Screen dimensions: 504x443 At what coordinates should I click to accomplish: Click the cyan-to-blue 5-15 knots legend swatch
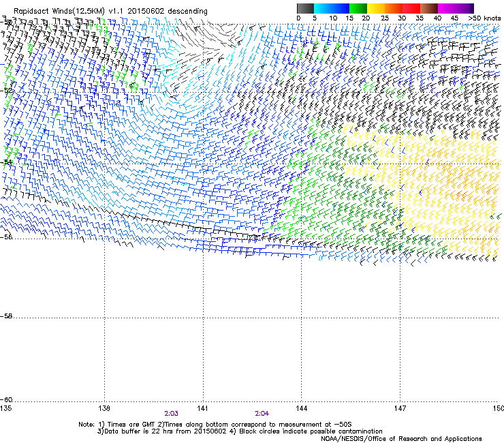[332, 8]
